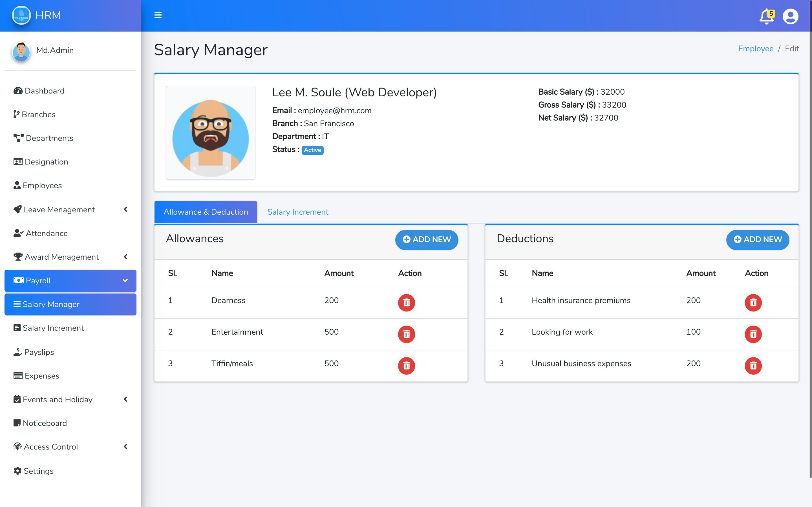Open the user profile icon in header
812x507 pixels.
coord(790,16)
